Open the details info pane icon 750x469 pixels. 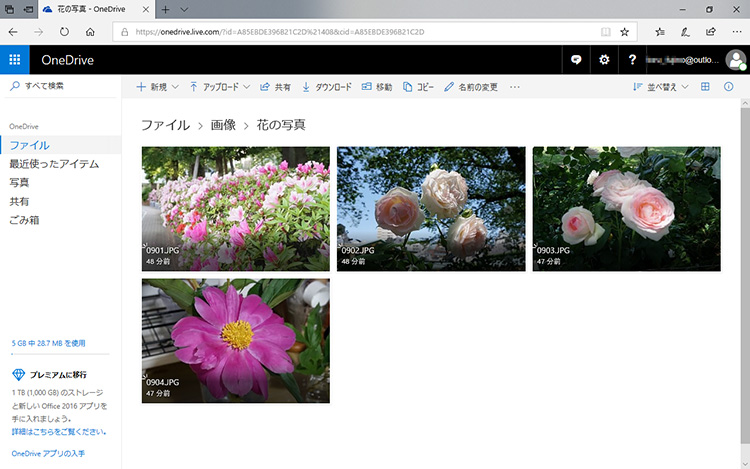[x=728, y=87]
